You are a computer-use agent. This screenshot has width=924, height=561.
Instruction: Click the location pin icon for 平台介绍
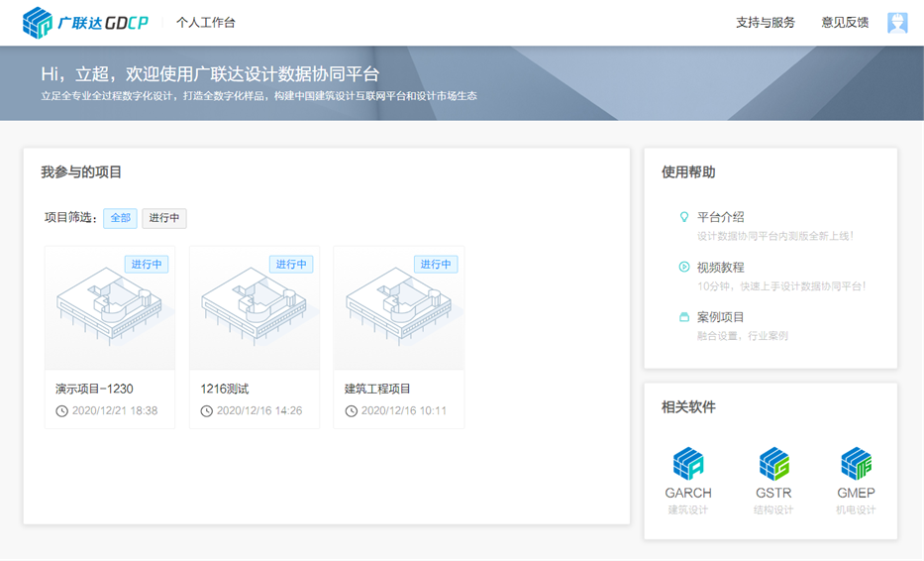point(684,217)
